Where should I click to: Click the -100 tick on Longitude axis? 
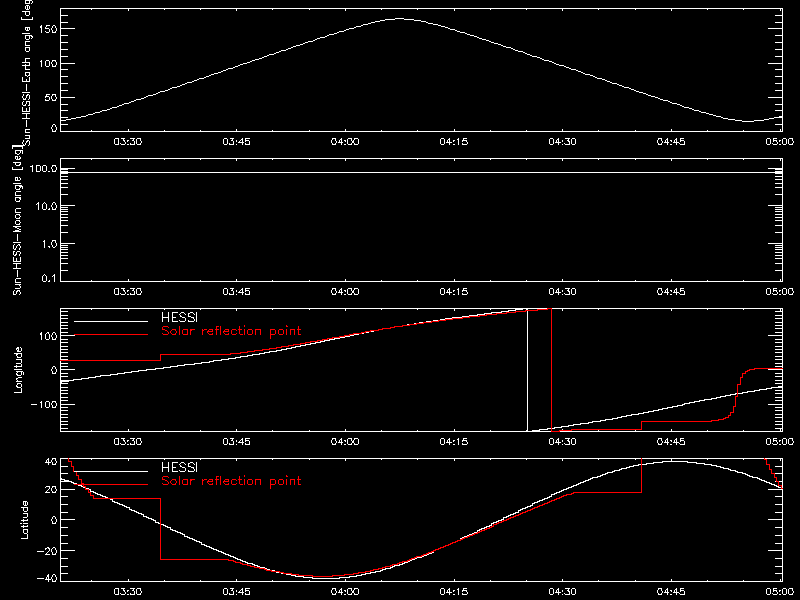[x=44, y=404]
